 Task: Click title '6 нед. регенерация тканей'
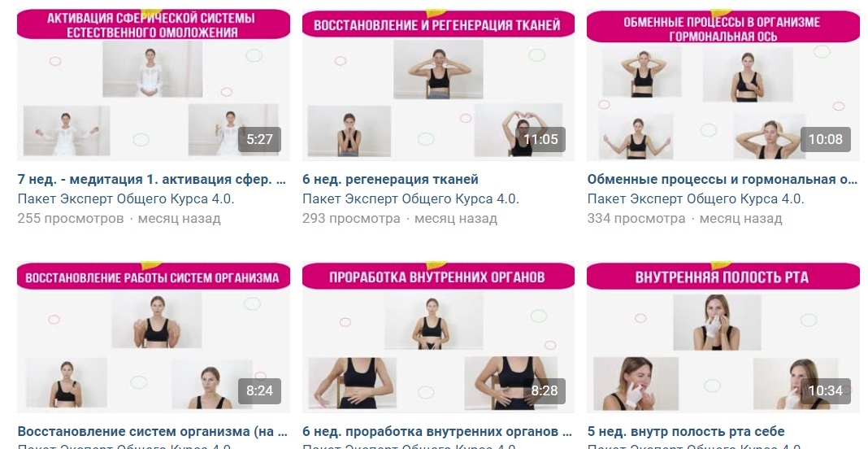pyautogui.click(x=390, y=179)
